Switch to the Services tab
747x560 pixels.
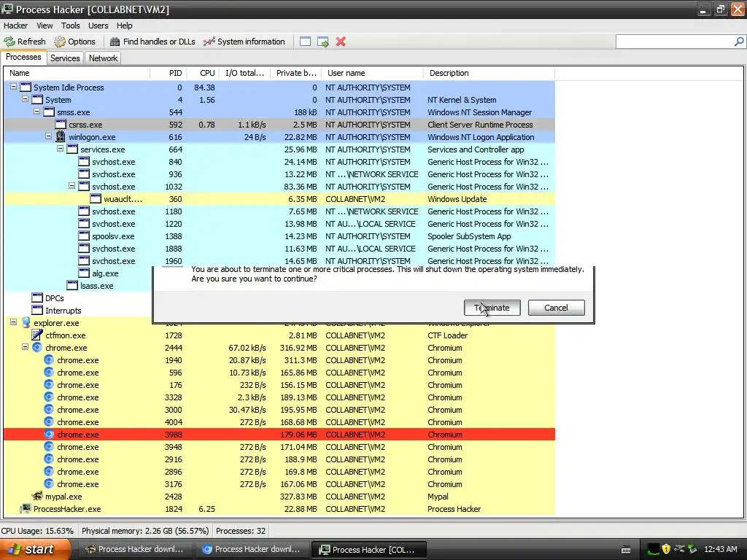pos(65,58)
